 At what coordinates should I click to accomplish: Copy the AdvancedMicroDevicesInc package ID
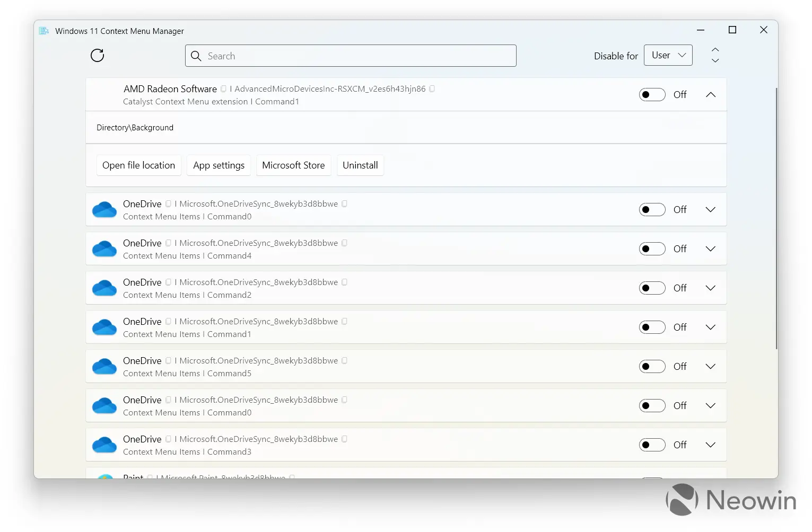pos(432,89)
